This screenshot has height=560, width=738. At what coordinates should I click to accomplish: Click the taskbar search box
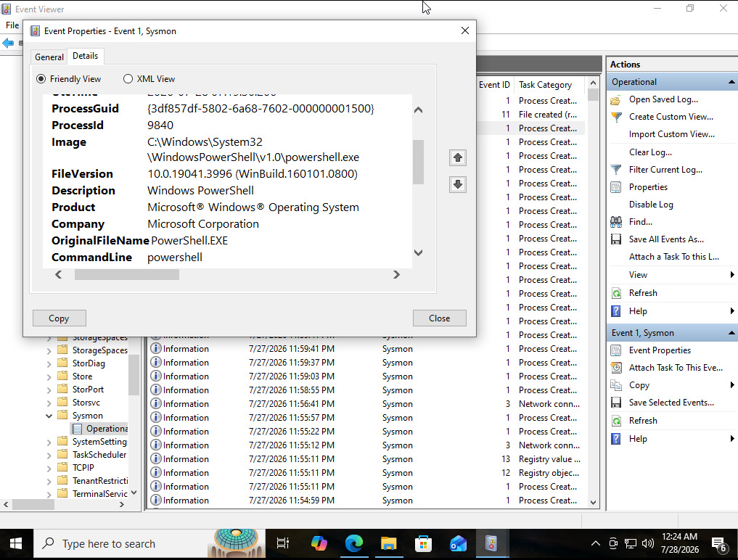149,544
